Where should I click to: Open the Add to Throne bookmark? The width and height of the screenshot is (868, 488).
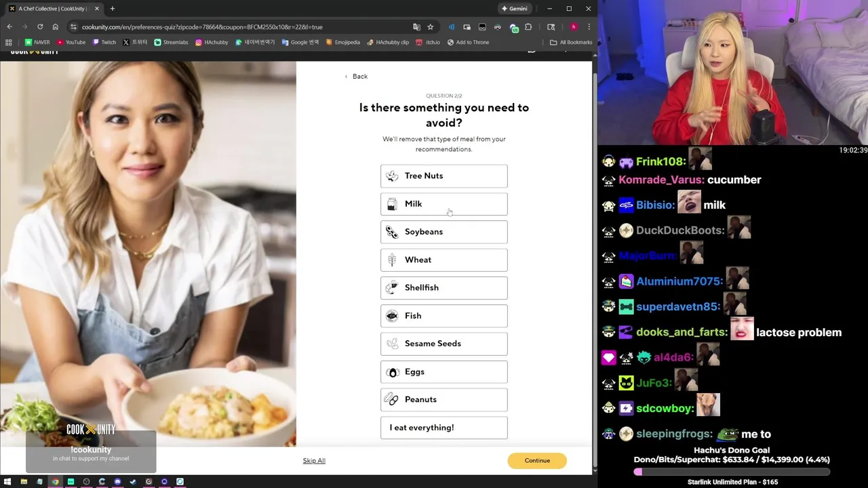[469, 42]
